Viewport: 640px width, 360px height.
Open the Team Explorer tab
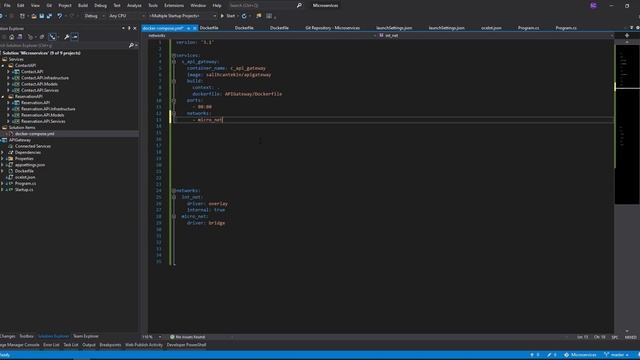(86, 336)
